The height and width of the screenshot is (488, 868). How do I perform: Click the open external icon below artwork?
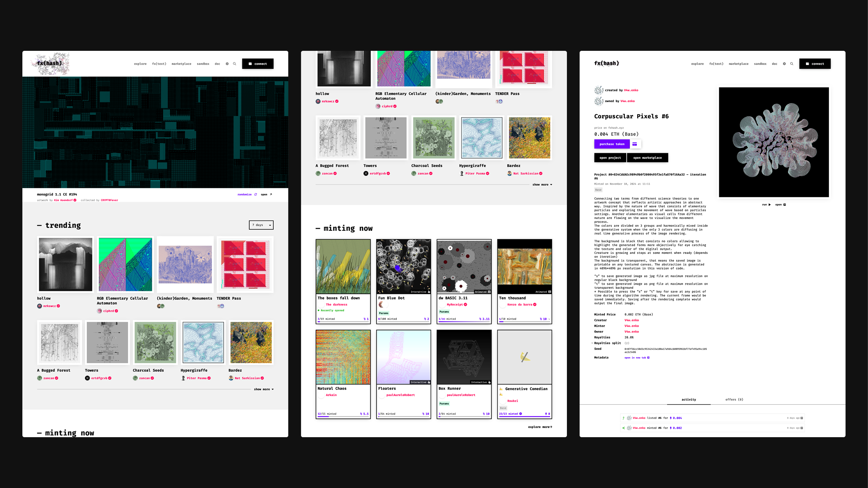pos(785,205)
